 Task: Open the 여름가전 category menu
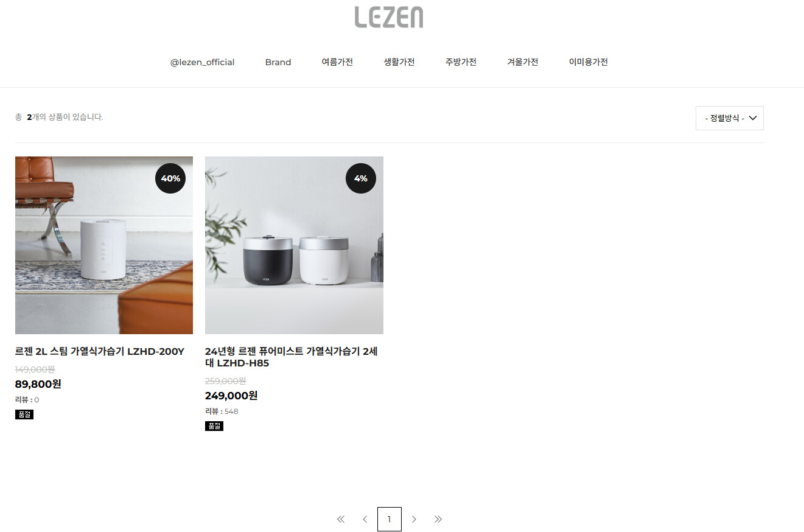pos(337,62)
